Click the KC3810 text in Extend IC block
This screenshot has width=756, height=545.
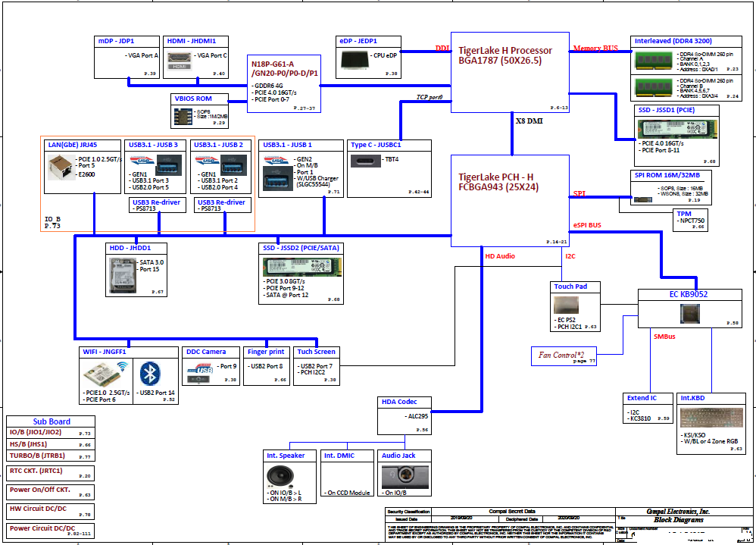[x=640, y=418]
